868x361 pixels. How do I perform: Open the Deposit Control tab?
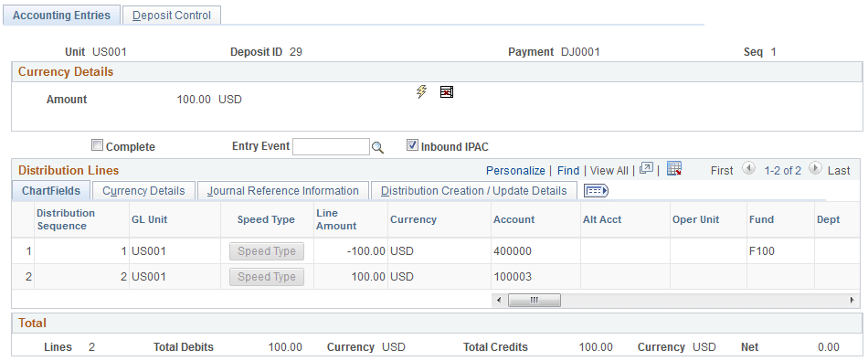172,16
